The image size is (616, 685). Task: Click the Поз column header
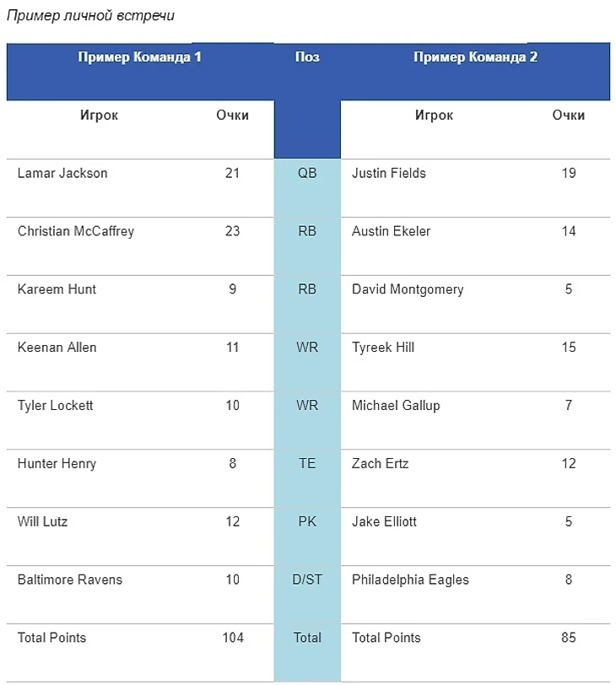[x=307, y=57]
